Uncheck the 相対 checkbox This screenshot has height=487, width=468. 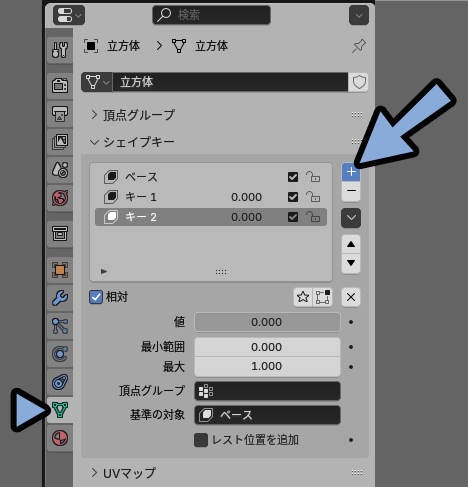click(96, 297)
